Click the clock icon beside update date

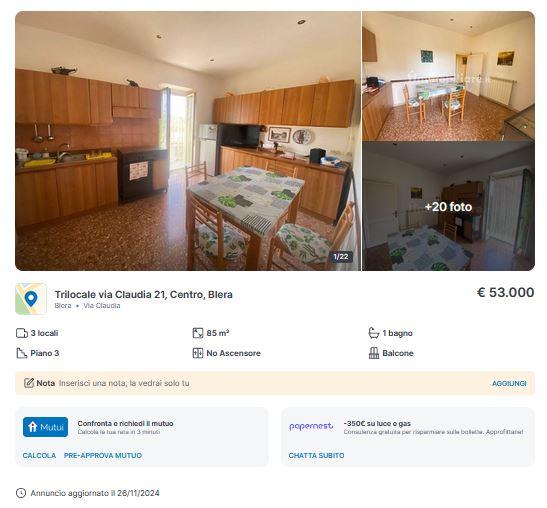click(x=21, y=493)
